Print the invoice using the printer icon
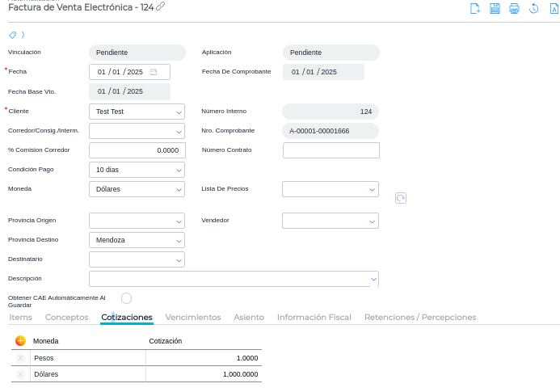This screenshot has width=560, height=392. coord(514,9)
